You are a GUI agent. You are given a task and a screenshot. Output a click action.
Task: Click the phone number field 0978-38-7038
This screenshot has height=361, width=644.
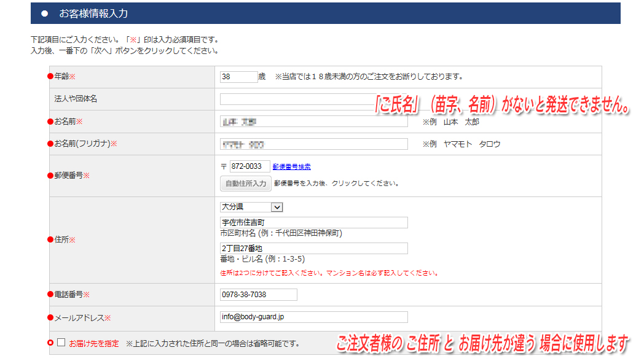point(258,295)
